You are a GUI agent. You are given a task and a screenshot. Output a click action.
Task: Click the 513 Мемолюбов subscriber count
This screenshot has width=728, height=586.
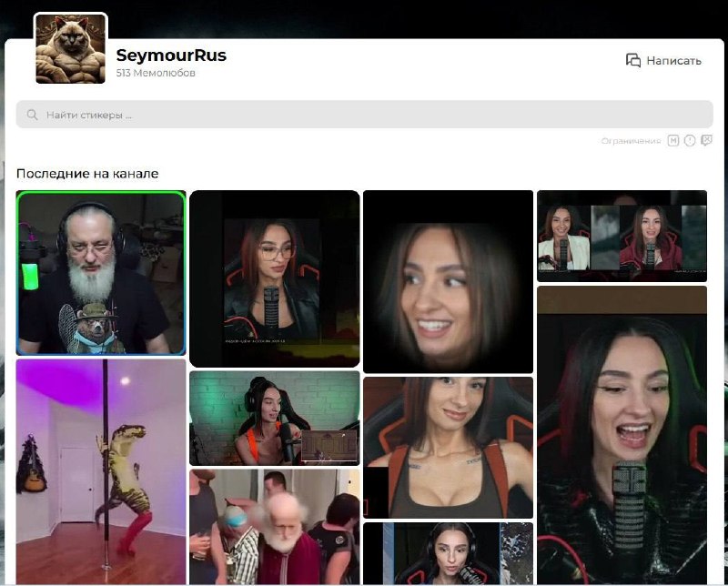(156, 73)
